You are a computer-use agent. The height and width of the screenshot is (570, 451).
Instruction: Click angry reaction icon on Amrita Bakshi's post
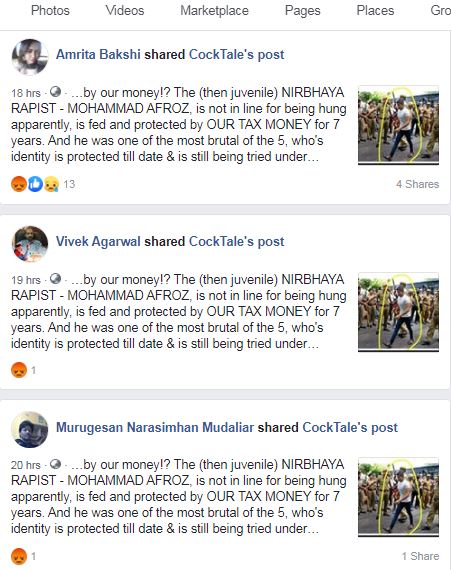(19, 184)
